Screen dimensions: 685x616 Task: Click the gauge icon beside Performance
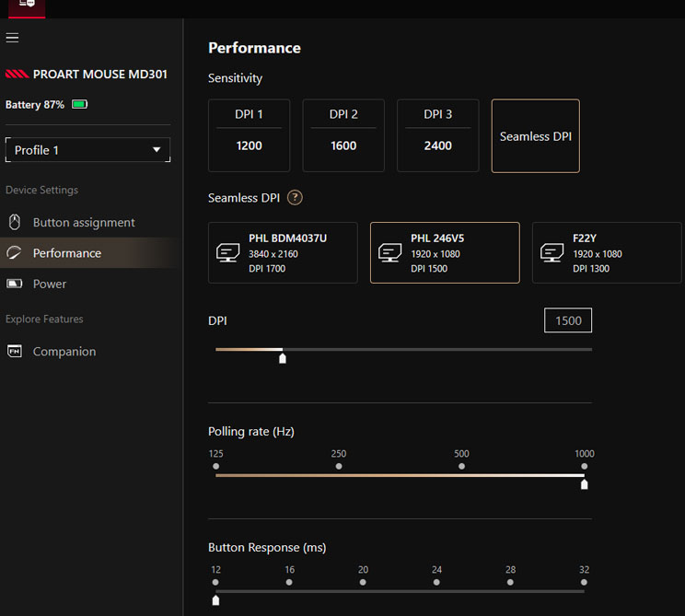click(14, 252)
